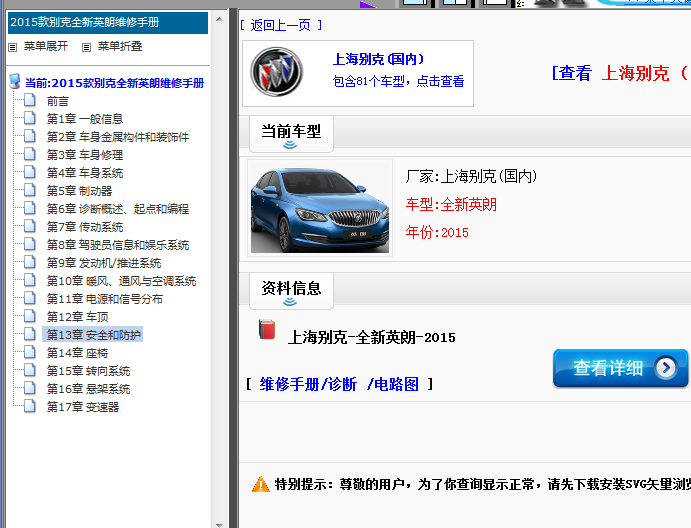Image resolution: width=691 pixels, height=528 pixels.
Task: Click the page icon beside 前言
Action: tap(30, 100)
